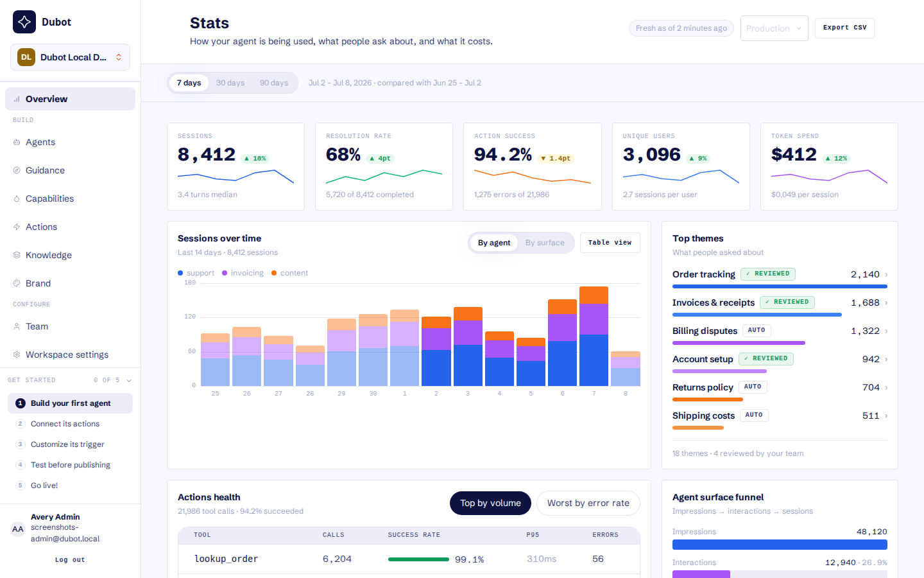Image resolution: width=924 pixels, height=578 pixels.
Task: Click step 2 number badge for Connect its actions
Action: tap(21, 424)
